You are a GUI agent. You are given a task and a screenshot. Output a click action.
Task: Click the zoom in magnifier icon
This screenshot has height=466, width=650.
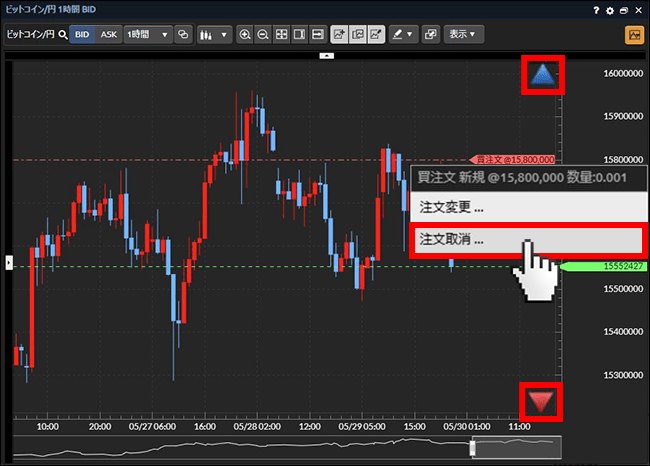[x=245, y=34]
